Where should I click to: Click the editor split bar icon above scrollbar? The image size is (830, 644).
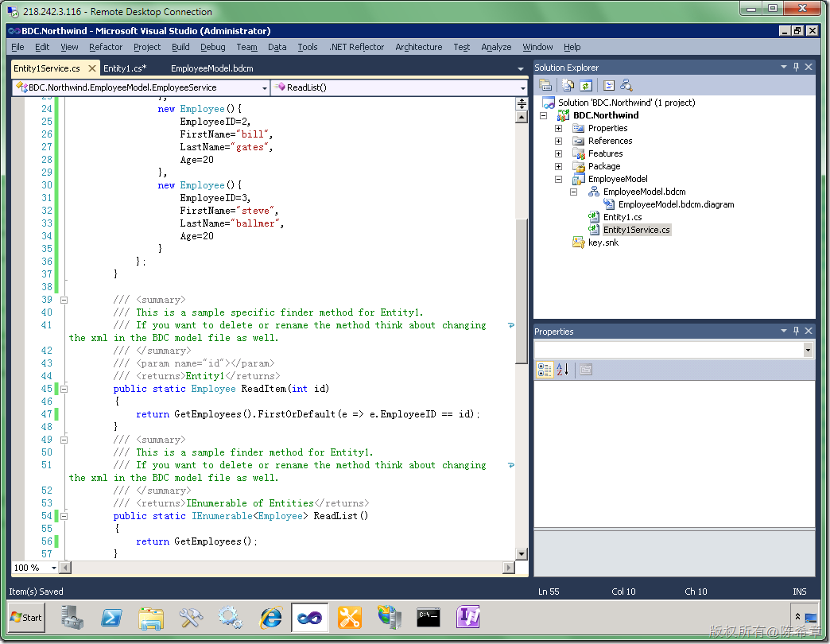(x=522, y=103)
